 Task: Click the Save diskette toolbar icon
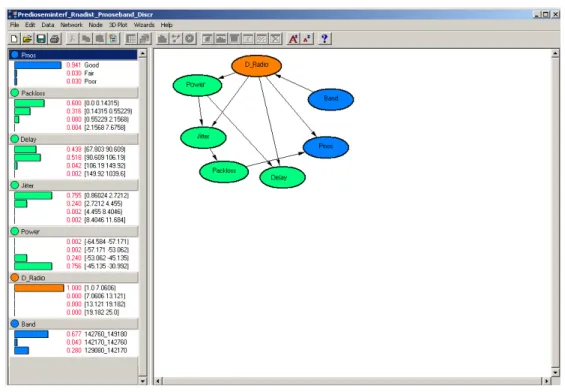(41, 39)
